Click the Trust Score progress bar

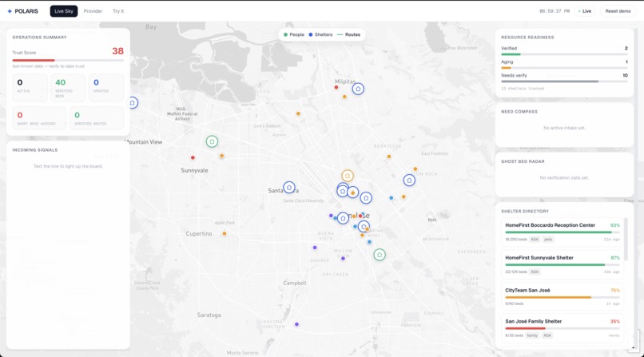point(68,61)
